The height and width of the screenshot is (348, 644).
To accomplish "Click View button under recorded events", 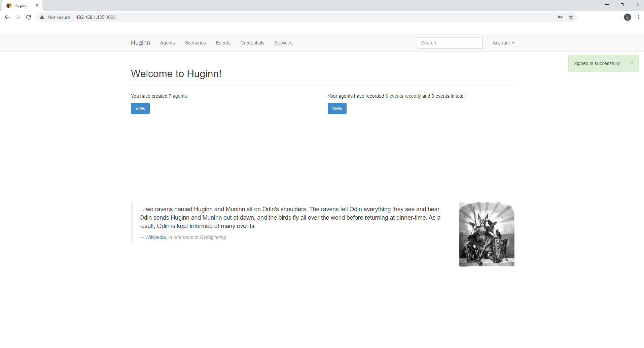I will (337, 108).
